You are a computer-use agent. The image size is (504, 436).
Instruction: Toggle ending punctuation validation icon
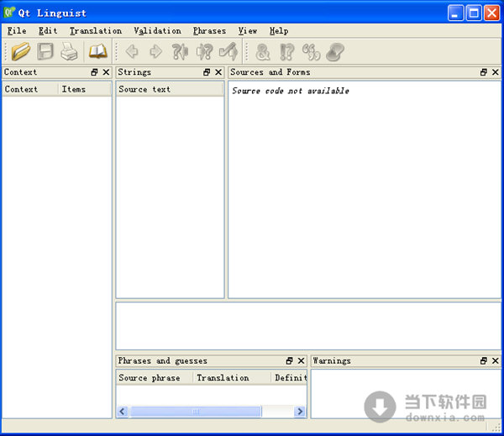(x=287, y=52)
